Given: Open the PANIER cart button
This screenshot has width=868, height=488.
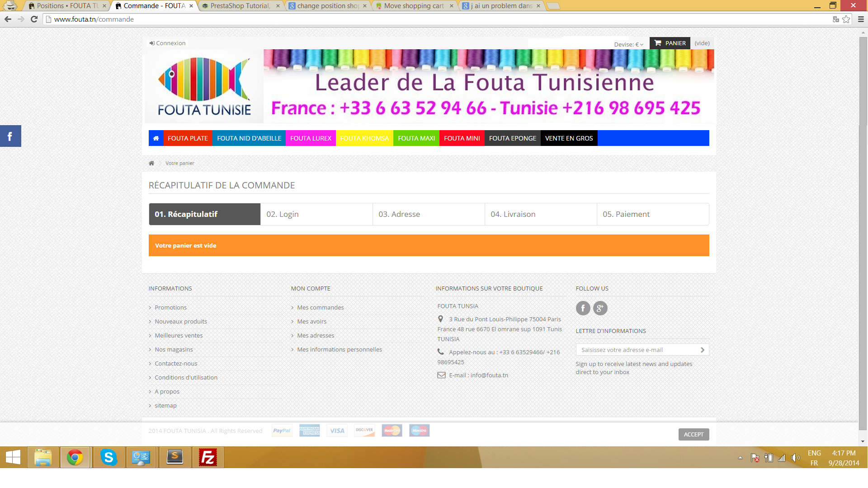Looking at the screenshot, I should coord(670,43).
